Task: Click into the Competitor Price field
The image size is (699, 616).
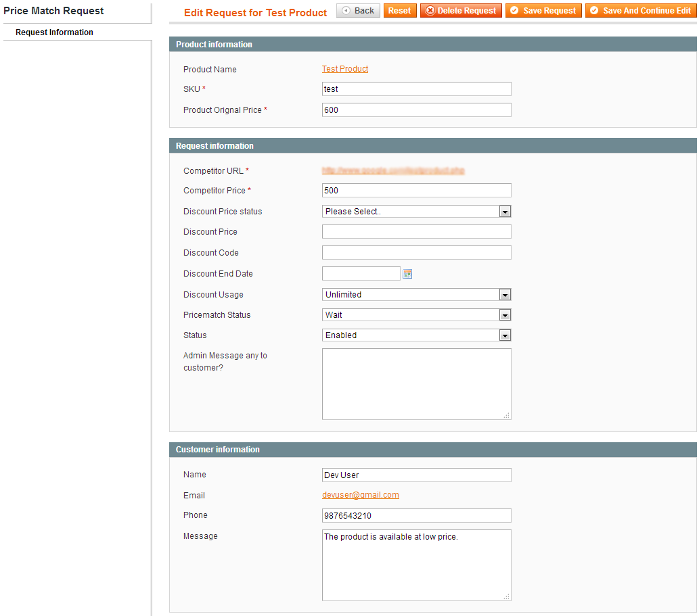Action: coord(416,191)
